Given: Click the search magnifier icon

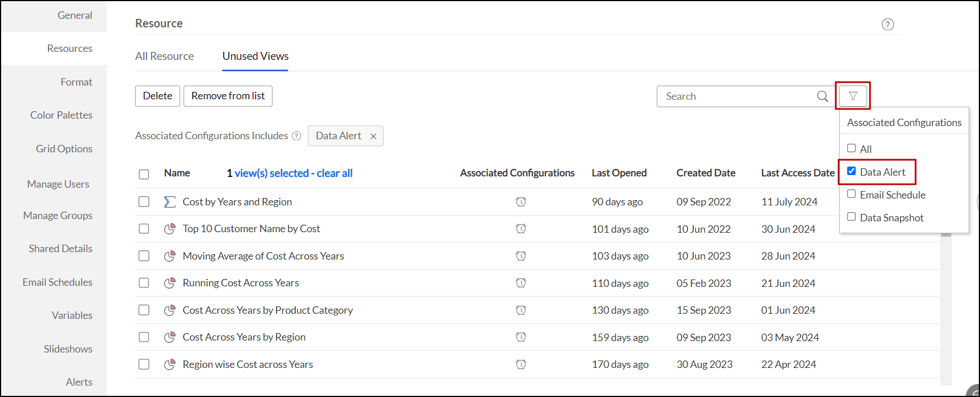Looking at the screenshot, I should pyautogui.click(x=822, y=96).
